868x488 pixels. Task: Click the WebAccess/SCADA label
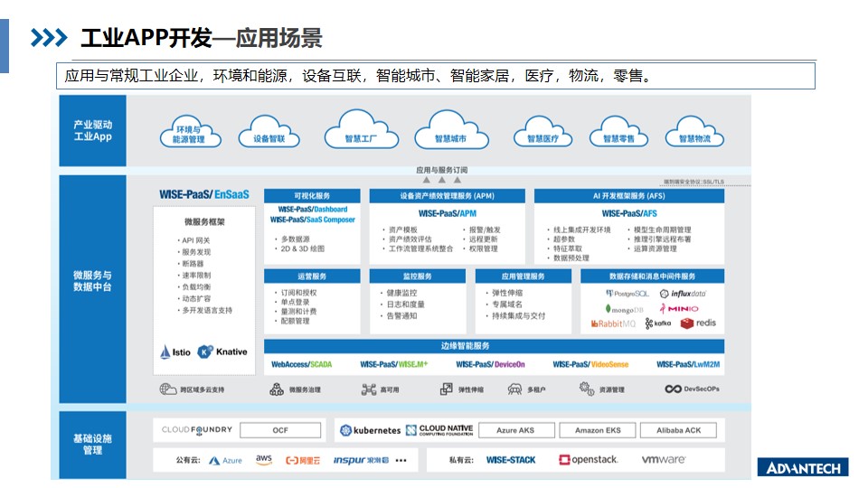(302, 364)
